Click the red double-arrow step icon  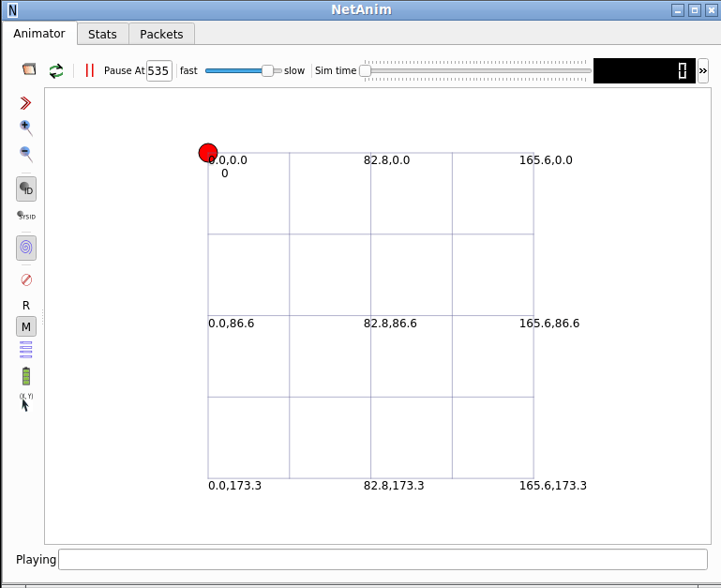click(x=25, y=103)
